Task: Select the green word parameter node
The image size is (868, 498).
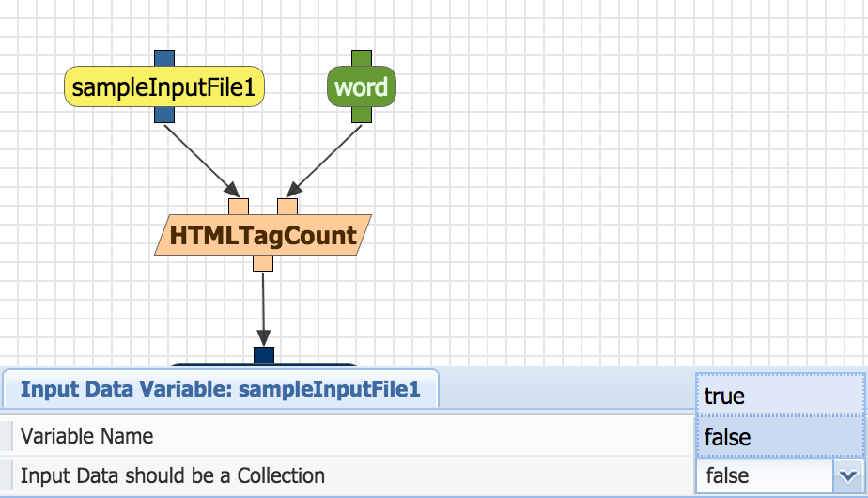Action: (362, 87)
